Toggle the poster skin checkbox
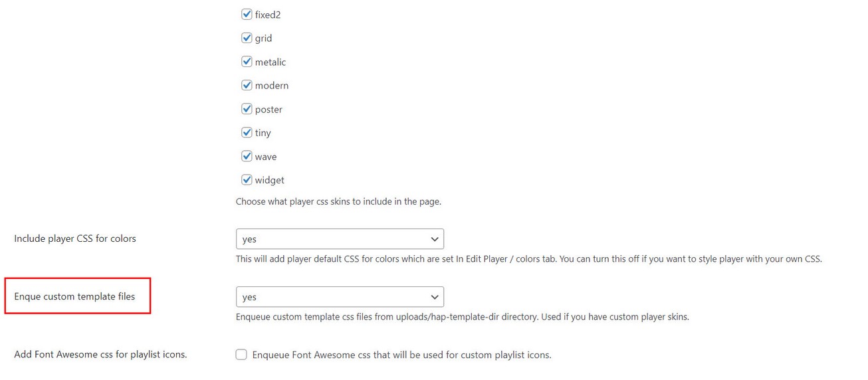 coord(247,109)
